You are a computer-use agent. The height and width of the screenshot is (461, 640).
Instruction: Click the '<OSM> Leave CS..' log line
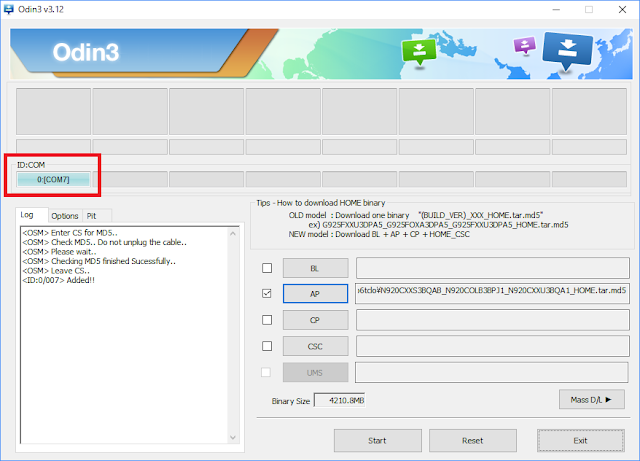click(56, 271)
